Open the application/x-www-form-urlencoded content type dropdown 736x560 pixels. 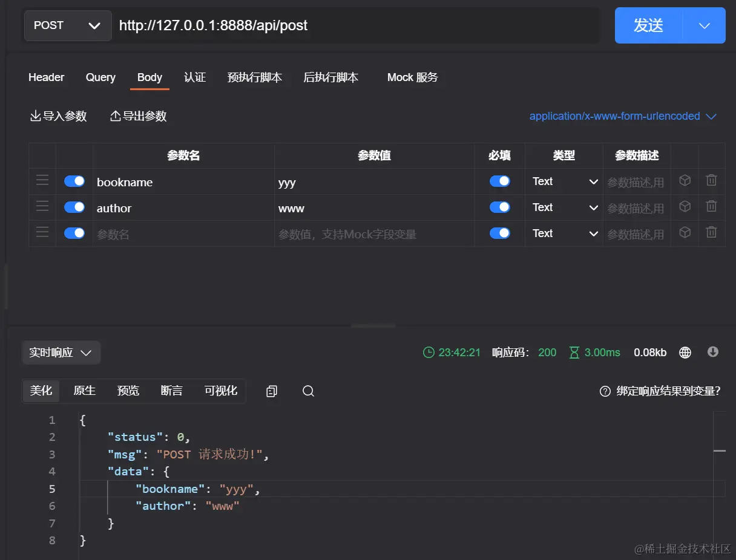[x=623, y=116]
